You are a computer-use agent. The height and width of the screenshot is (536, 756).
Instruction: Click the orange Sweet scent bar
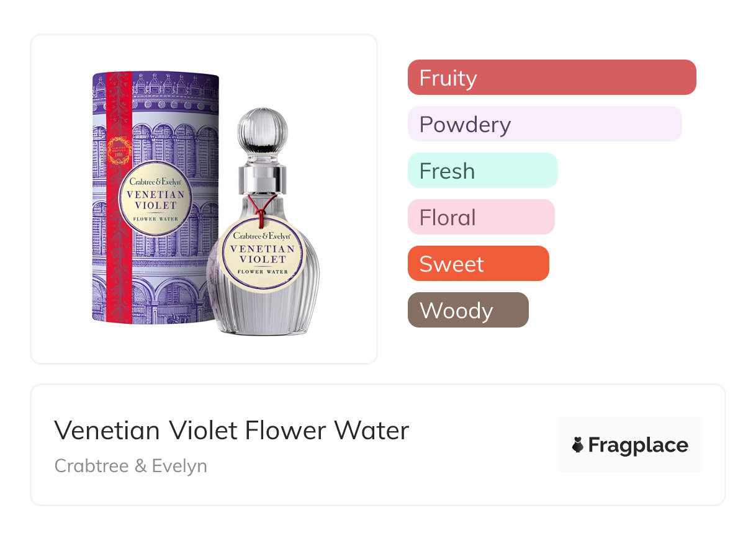[x=478, y=264]
